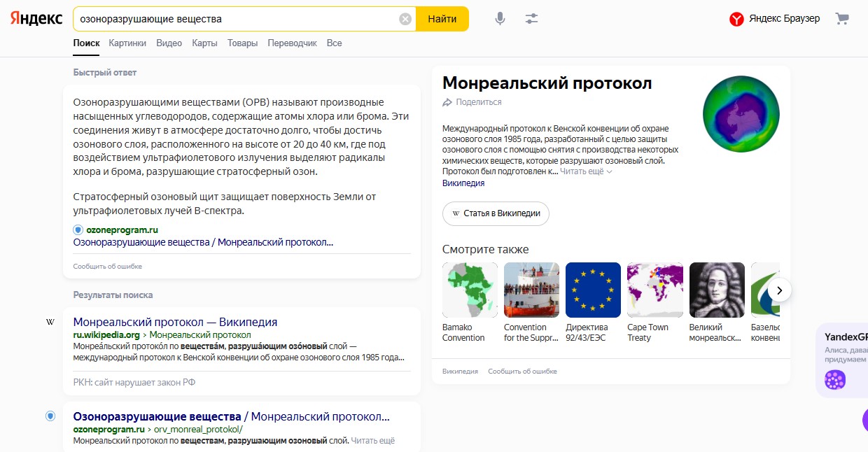Start voice search with the microphone icon

point(500,19)
